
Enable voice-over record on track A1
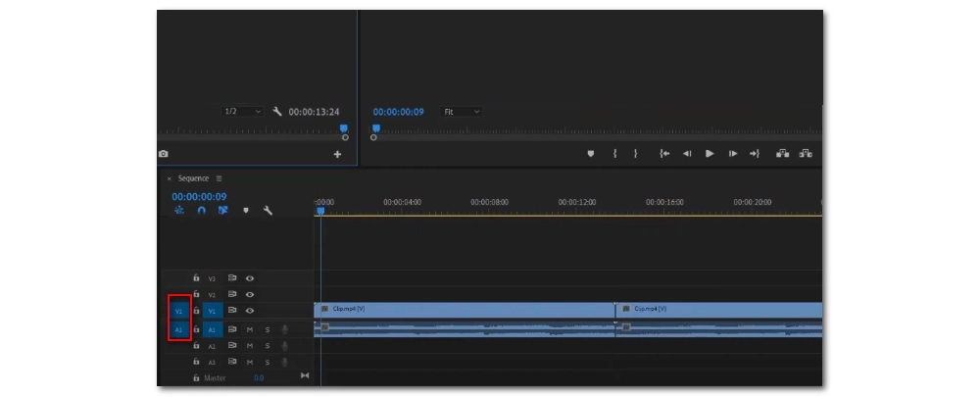(285, 328)
